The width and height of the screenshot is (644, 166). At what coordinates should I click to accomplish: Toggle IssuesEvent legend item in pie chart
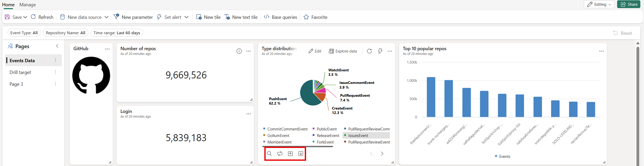click(358, 135)
